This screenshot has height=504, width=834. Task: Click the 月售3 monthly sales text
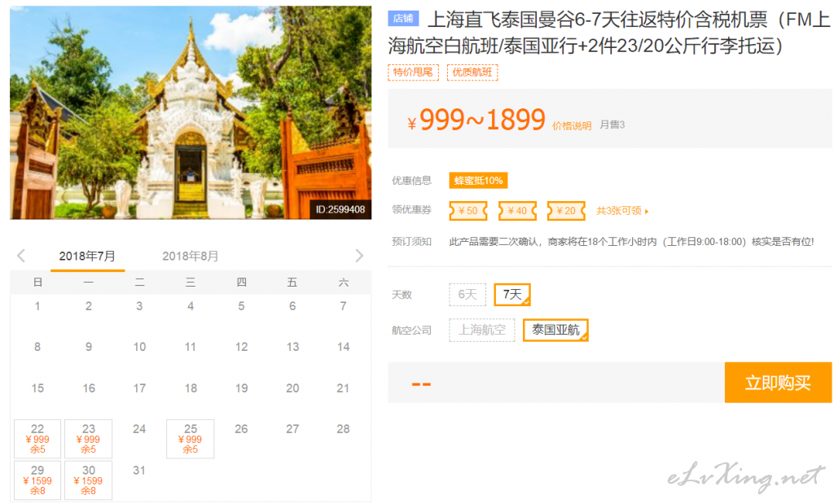(x=612, y=125)
